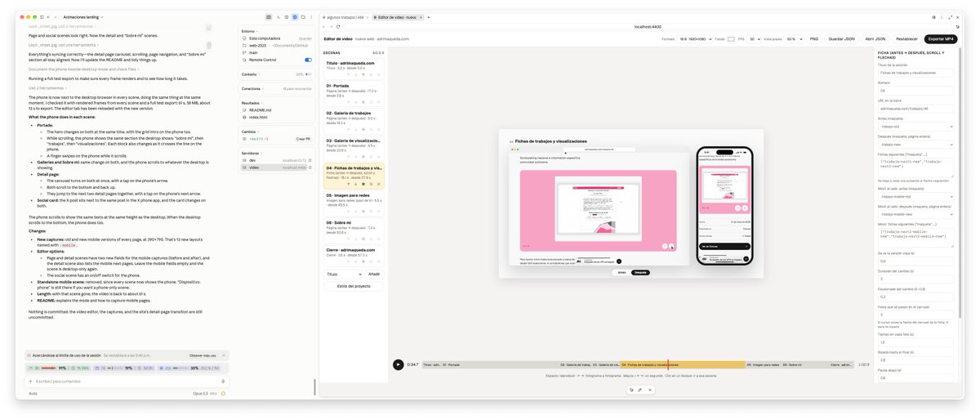Open the dev server localhost link icon

tap(310, 160)
